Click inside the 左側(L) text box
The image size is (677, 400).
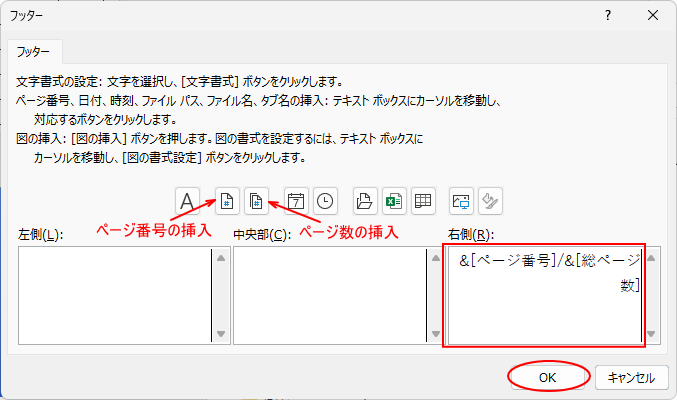(x=115, y=295)
